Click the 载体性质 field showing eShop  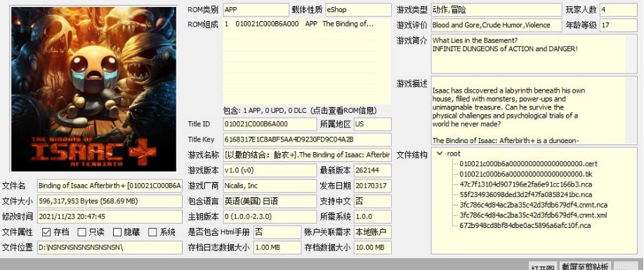[358, 9]
